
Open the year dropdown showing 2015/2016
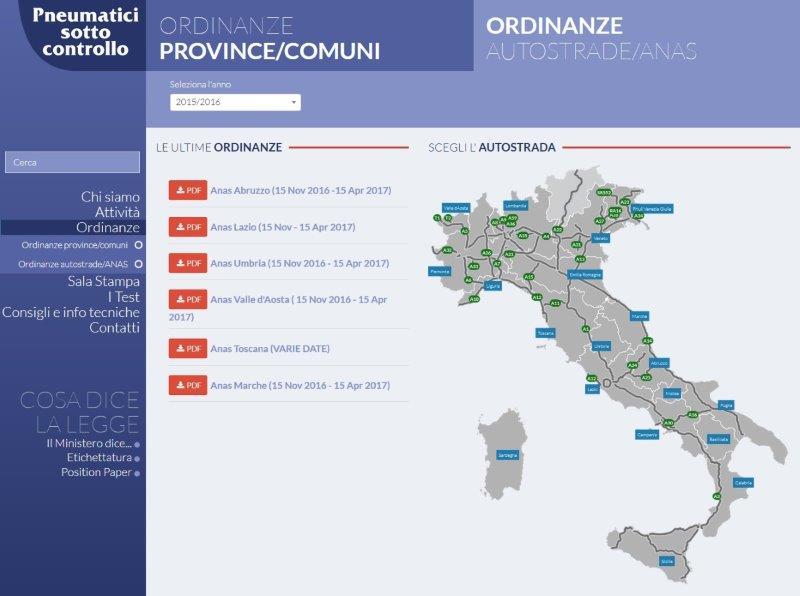235,102
